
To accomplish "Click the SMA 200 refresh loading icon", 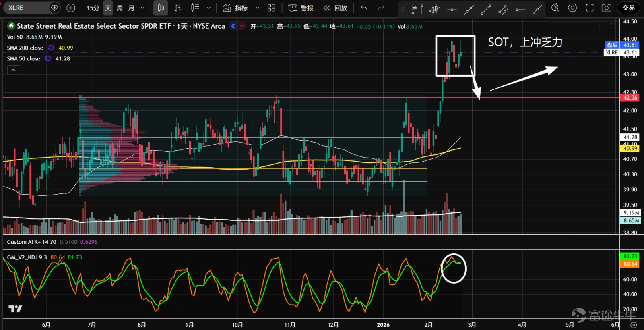I will pyautogui.click(x=51, y=48).
